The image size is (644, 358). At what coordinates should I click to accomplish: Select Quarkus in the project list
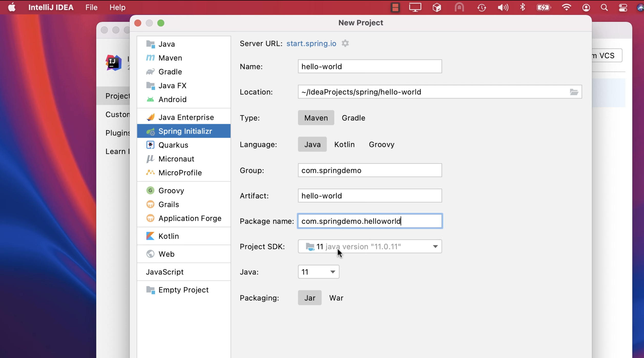tap(184, 145)
